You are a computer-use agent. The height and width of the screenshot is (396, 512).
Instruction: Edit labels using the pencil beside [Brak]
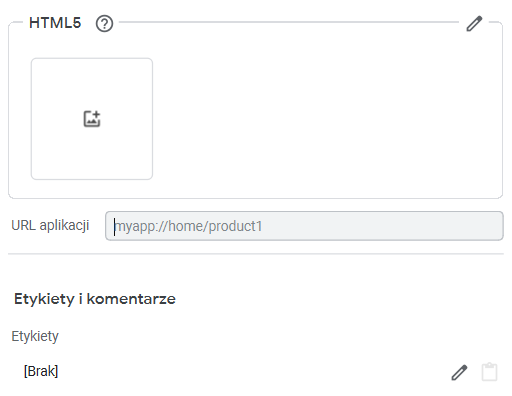459,372
